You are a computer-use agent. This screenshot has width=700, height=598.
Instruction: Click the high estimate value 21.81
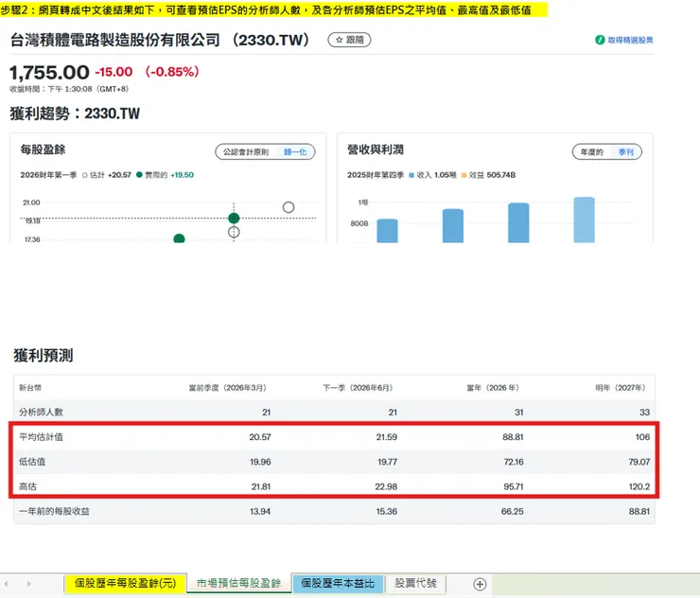tap(261, 486)
